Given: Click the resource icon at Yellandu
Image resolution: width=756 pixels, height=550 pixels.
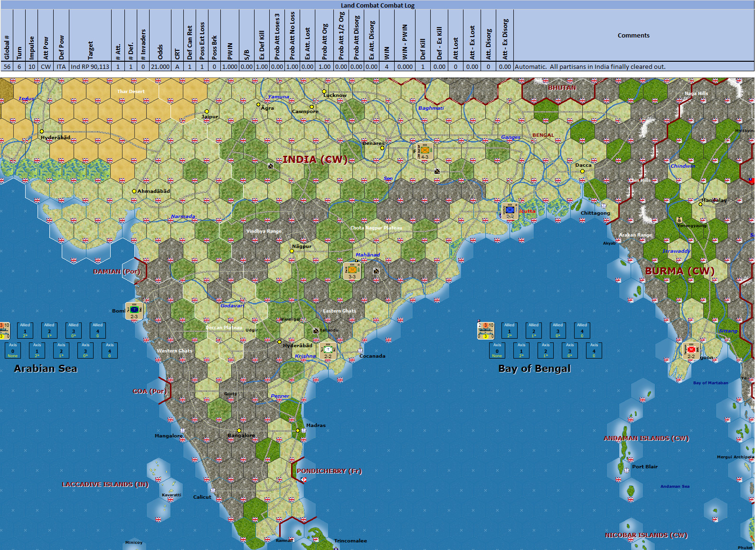Looking at the screenshot, I should click(x=316, y=331).
